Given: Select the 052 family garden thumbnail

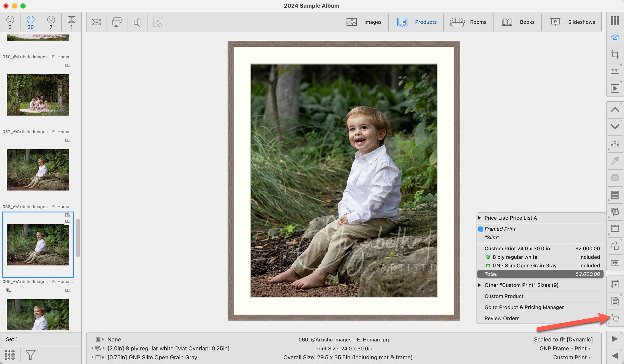Looking at the screenshot, I should (38, 95).
